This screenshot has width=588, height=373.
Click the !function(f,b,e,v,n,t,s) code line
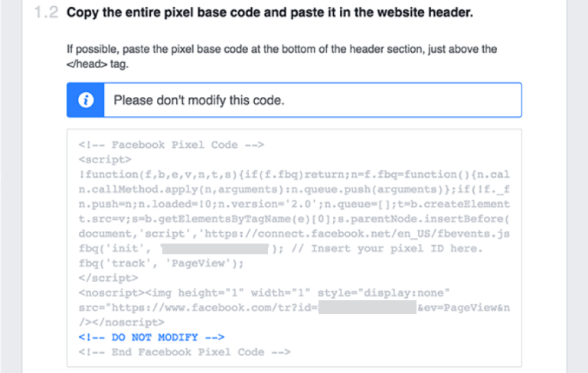294,175
